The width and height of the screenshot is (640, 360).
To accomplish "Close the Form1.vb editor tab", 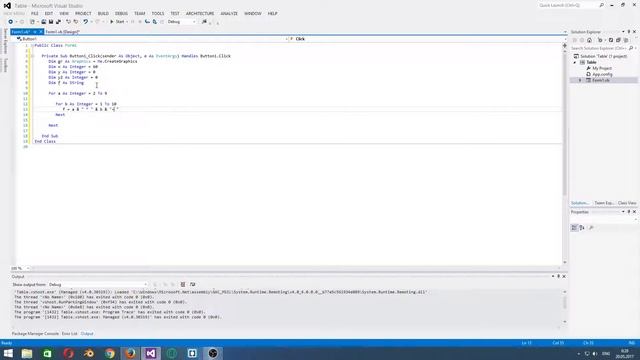I will point(41,31).
